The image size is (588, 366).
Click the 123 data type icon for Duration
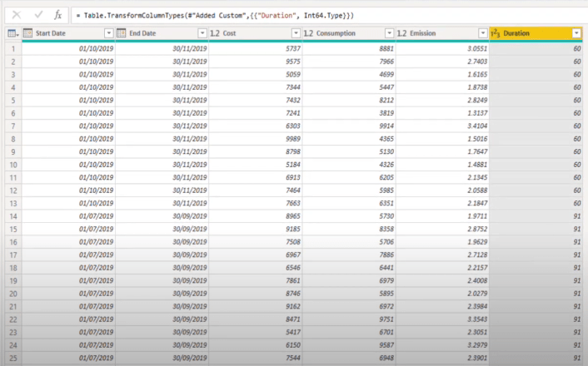[496, 33]
